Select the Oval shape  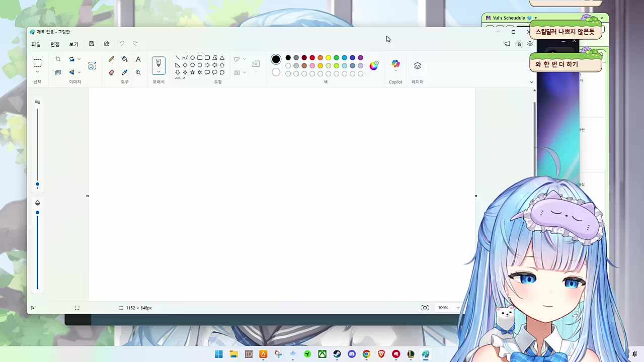[x=192, y=58]
